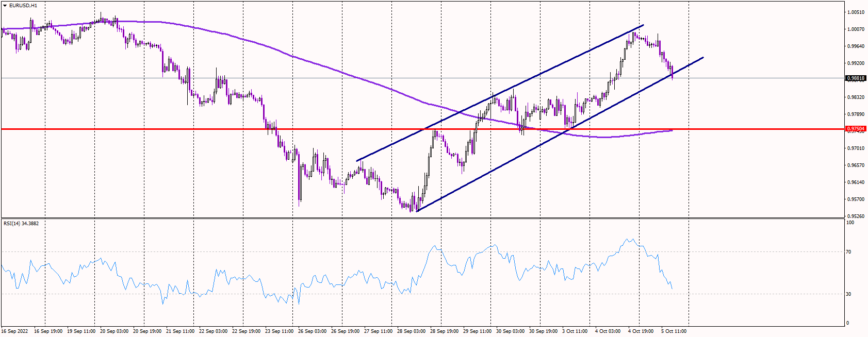Click the 0.98320 price scale value
The width and height of the screenshot is (868, 337).
[856, 97]
